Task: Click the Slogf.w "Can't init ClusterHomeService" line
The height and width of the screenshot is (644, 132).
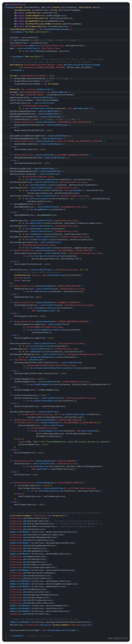Action: 64,442
